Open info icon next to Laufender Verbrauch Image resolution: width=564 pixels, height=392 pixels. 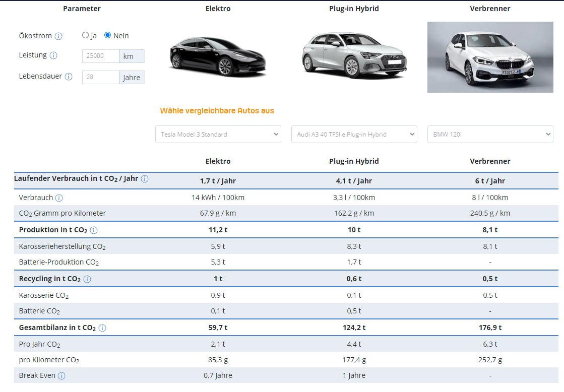tap(145, 179)
